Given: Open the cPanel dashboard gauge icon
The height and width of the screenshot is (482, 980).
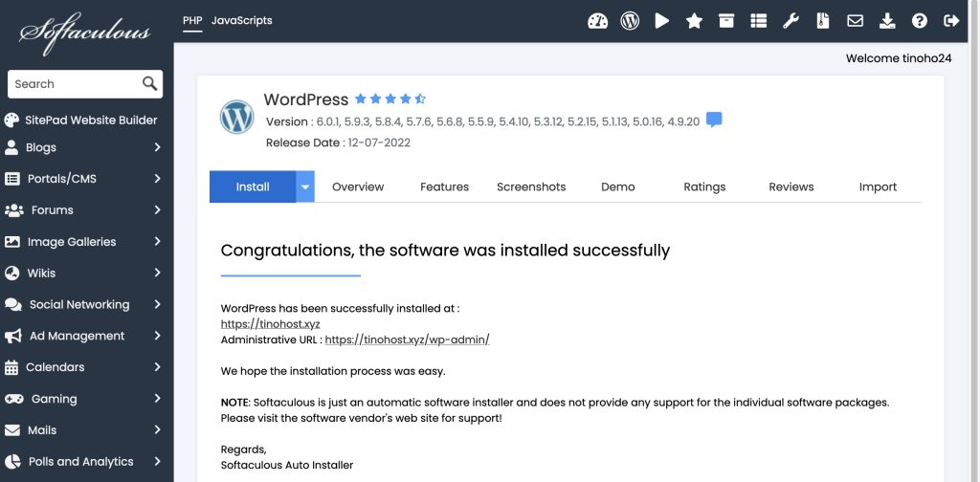Looking at the screenshot, I should pos(597,21).
